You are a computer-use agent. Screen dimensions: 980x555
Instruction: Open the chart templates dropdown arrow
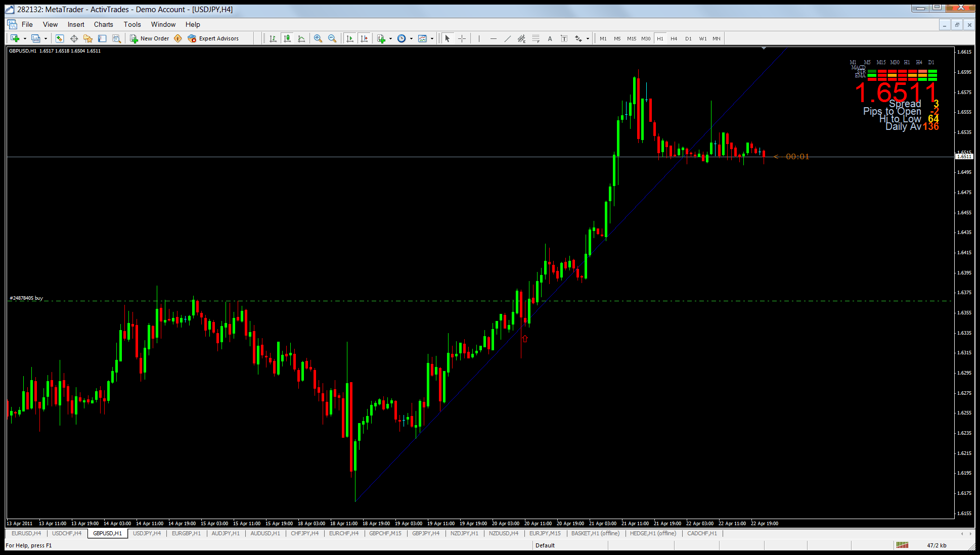(x=432, y=38)
